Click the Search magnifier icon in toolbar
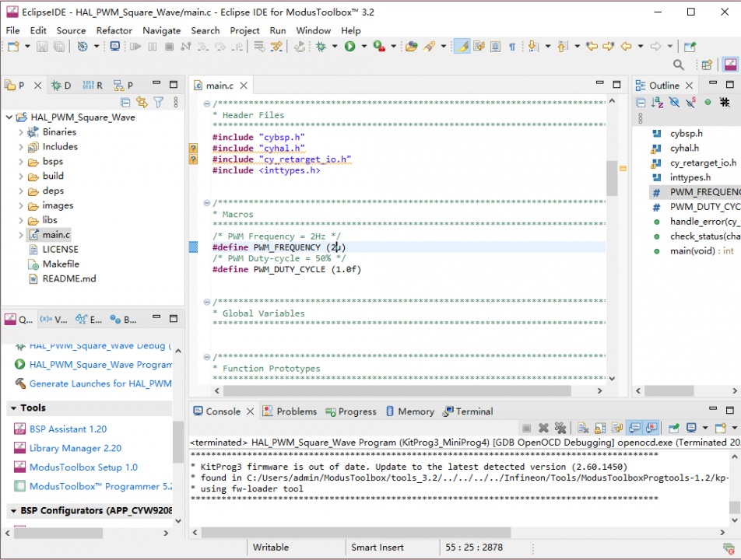The height and width of the screenshot is (560, 741). tap(678, 65)
